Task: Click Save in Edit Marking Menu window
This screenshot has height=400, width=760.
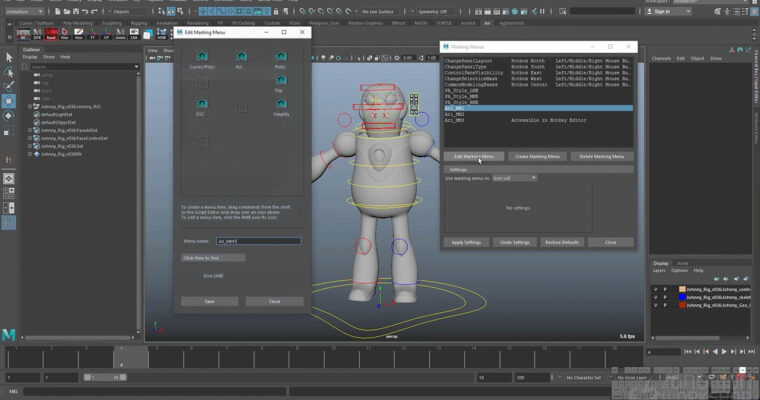Action: [x=209, y=301]
